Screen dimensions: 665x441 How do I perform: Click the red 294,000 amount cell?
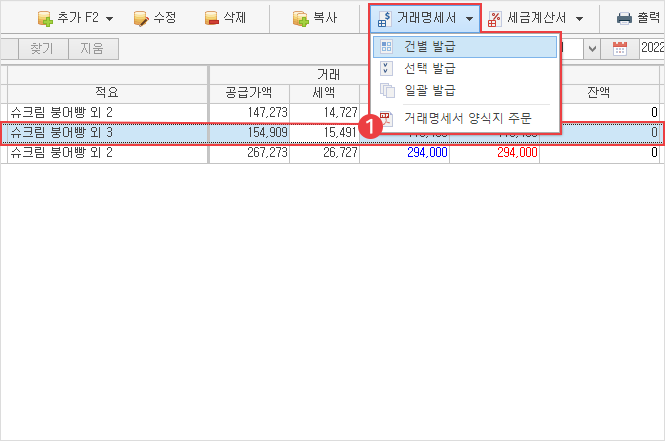[495, 153]
